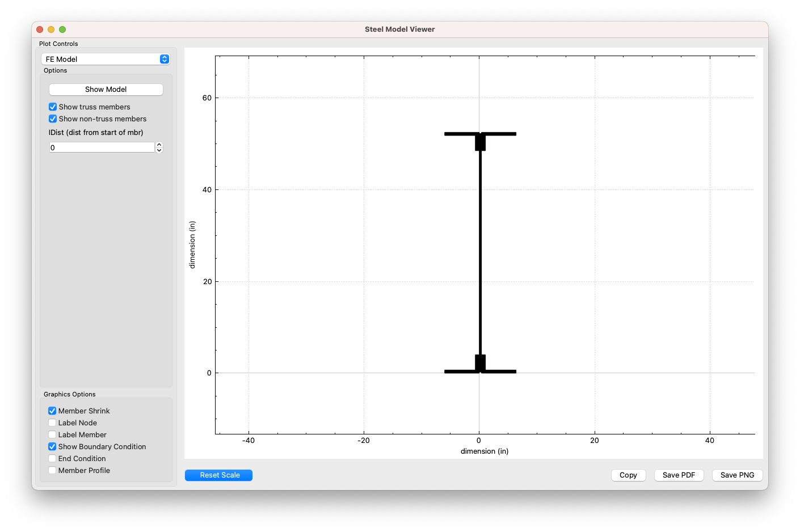The width and height of the screenshot is (800, 532).
Task: Turn off Show Boundary Condition
Action: 52,447
